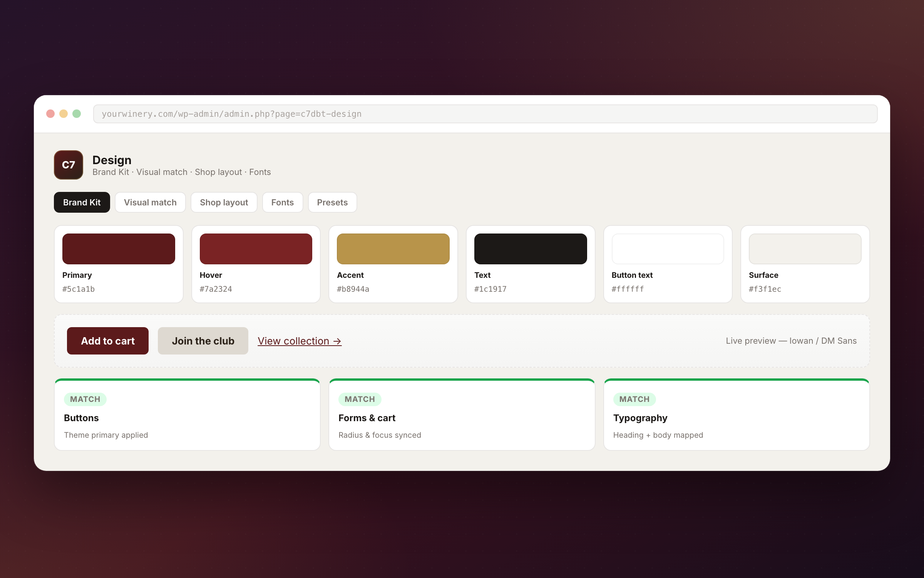Switch to the Visual match tab
Screen dimensions: 924x578
(x=150, y=202)
